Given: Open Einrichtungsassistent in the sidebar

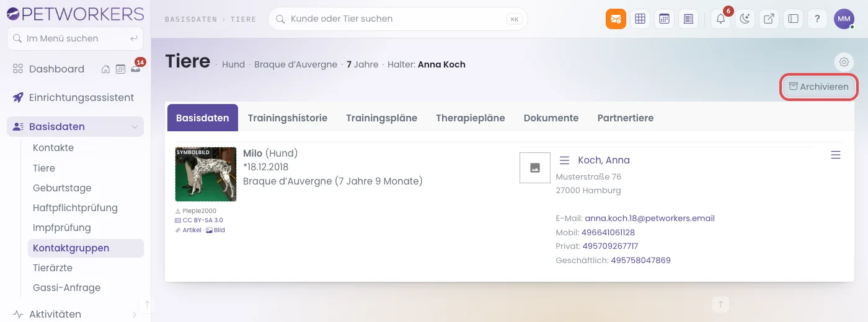Looking at the screenshot, I should tap(75, 97).
